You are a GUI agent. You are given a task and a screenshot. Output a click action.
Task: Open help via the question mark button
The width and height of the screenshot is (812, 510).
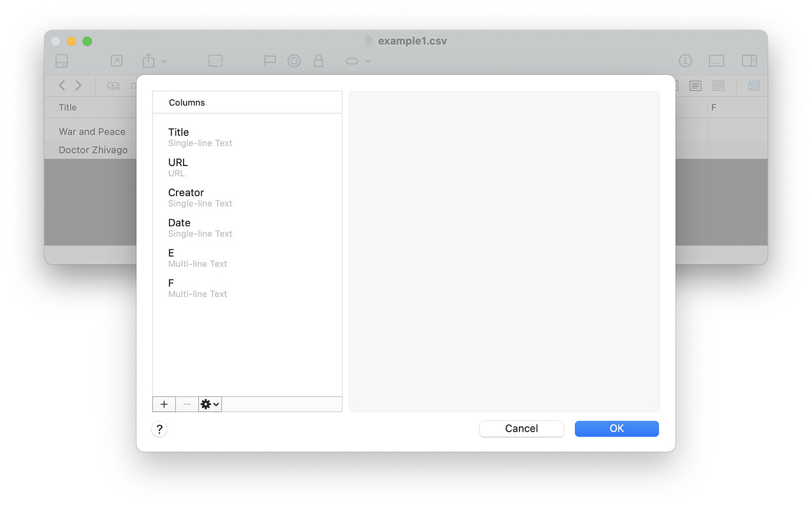[159, 429]
